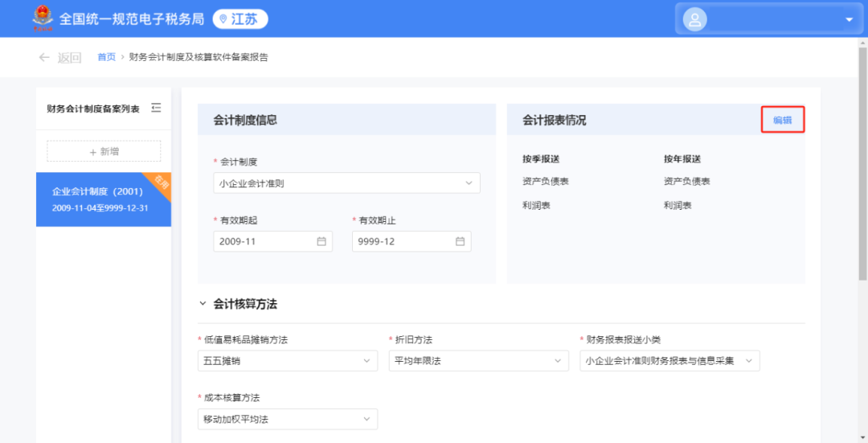Expand the user account dropdown arrow
868x443 pixels.
point(849,20)
